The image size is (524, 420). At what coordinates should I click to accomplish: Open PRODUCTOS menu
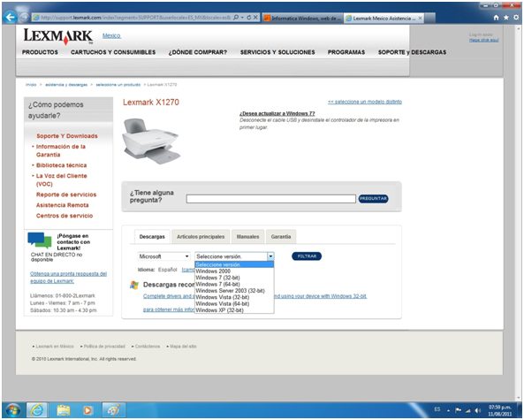pos(40,52)
